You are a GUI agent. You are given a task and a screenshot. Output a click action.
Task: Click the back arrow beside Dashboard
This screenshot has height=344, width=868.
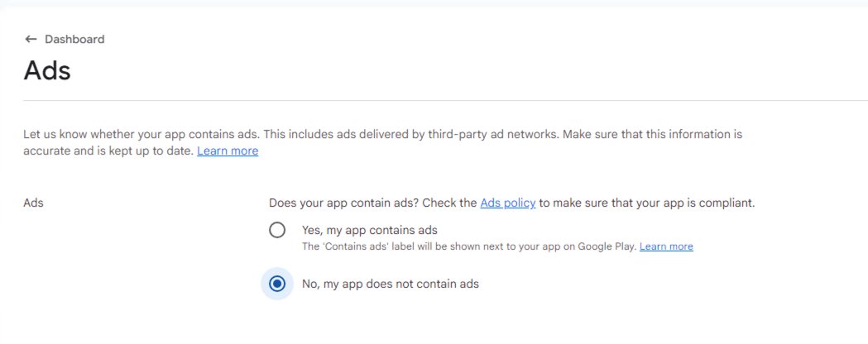tap(31, 39)
